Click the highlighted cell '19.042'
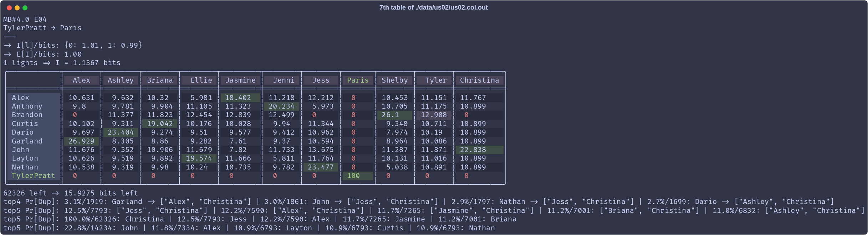868x235 pixels. 160,124
